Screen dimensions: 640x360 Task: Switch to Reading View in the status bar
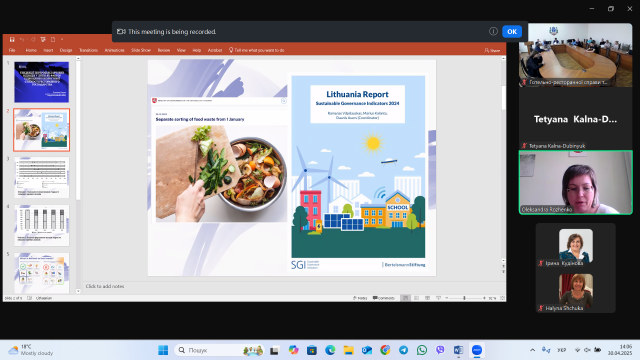tap(427, 298)
